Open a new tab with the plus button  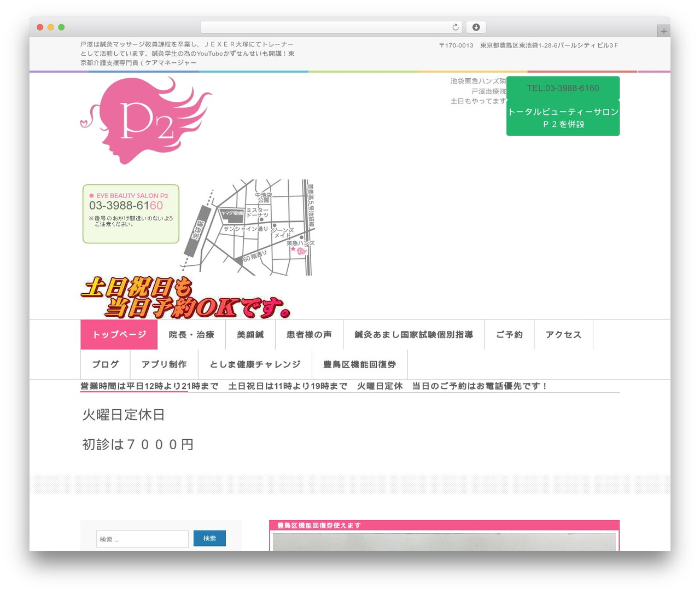point(663,31)
